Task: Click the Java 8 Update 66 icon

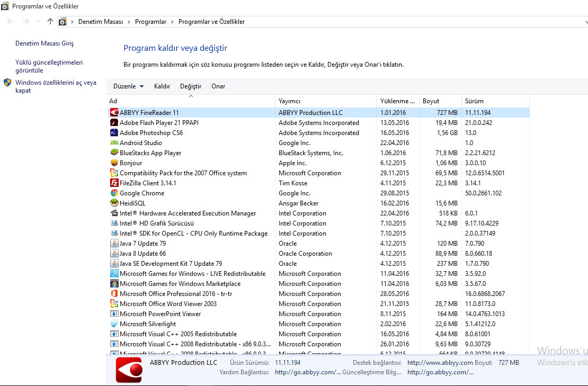Action: pyautogui.click(x=114, y=253)
